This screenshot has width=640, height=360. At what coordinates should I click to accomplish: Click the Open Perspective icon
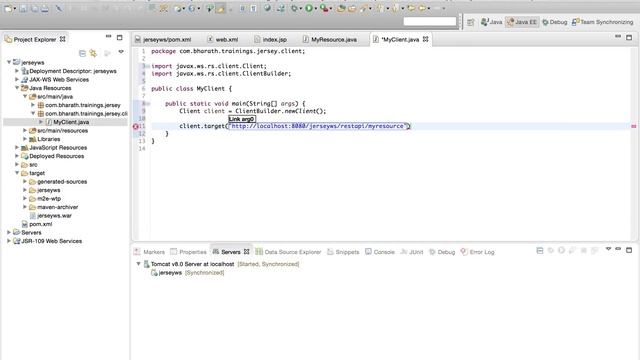click(x=471, y=22)
